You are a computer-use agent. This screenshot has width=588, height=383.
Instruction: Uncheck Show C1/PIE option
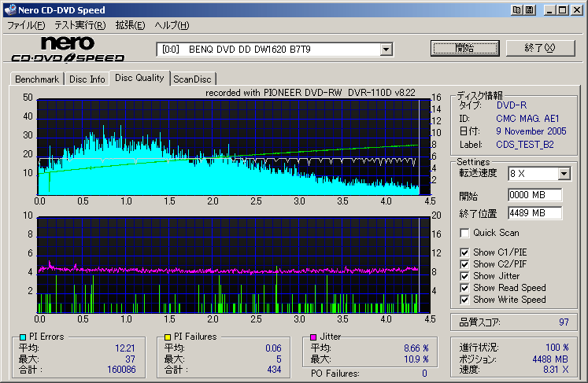click(464, 252)
